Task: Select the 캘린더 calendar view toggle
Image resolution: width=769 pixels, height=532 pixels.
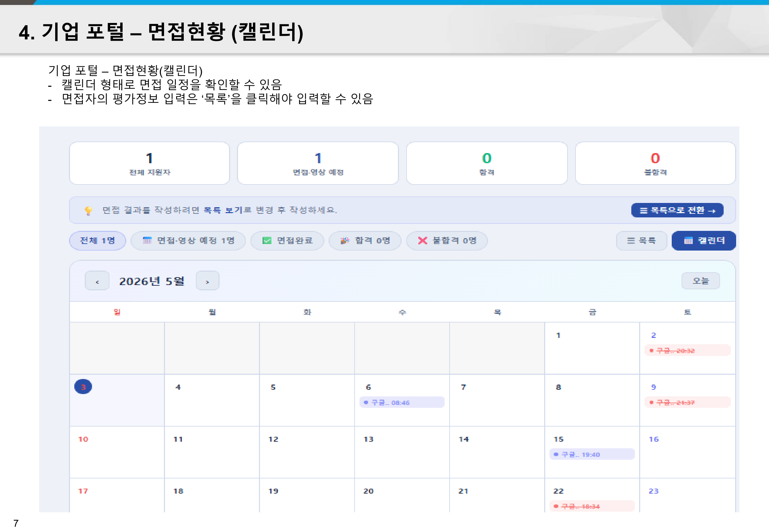Action: click(704, 240)
